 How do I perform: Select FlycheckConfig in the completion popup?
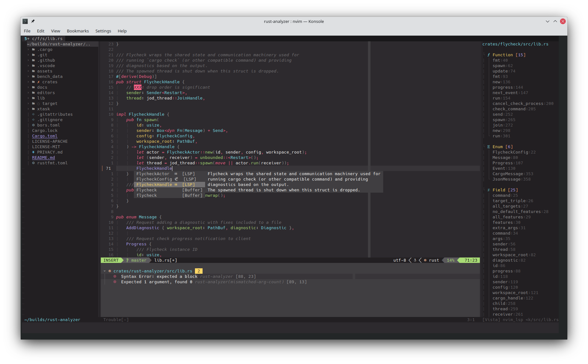(x=169, y=179)
